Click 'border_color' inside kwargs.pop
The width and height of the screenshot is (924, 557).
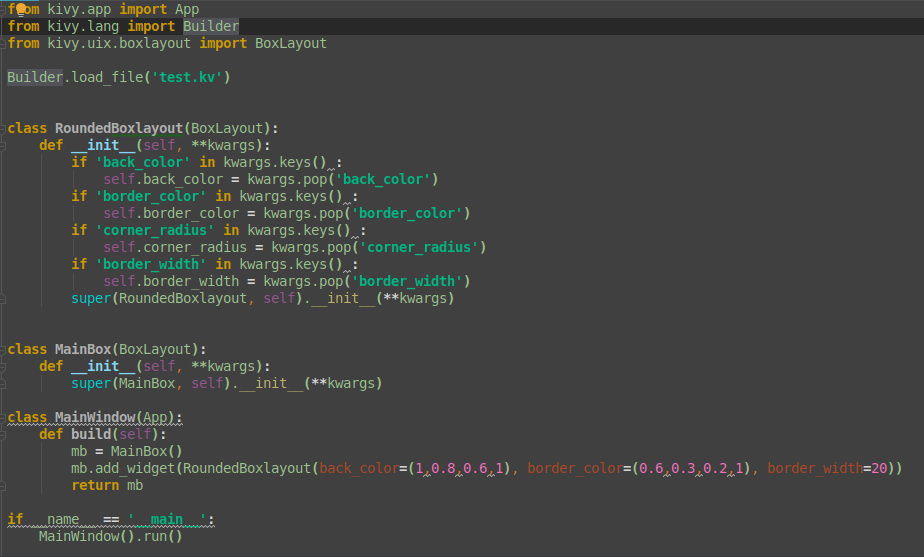[407, 213]
